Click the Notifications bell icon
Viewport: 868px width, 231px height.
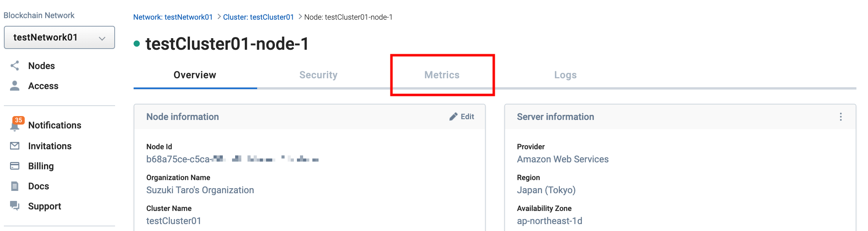pyautogui.click(x=15, y=126)
